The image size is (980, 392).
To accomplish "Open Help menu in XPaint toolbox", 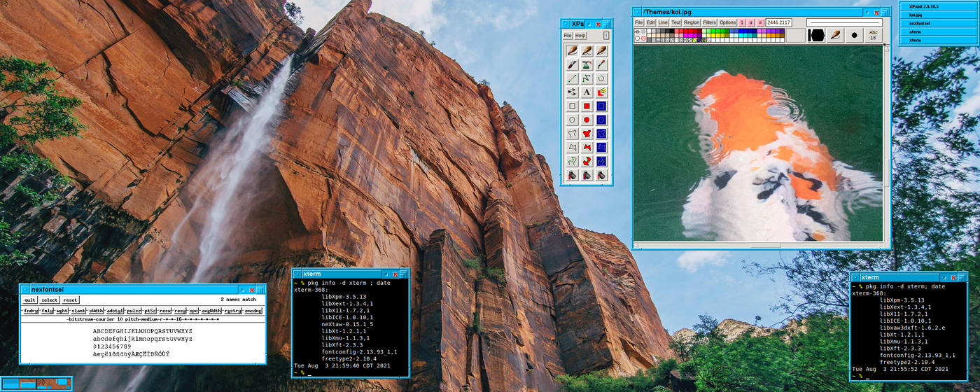I will click(x=580, y=35).
